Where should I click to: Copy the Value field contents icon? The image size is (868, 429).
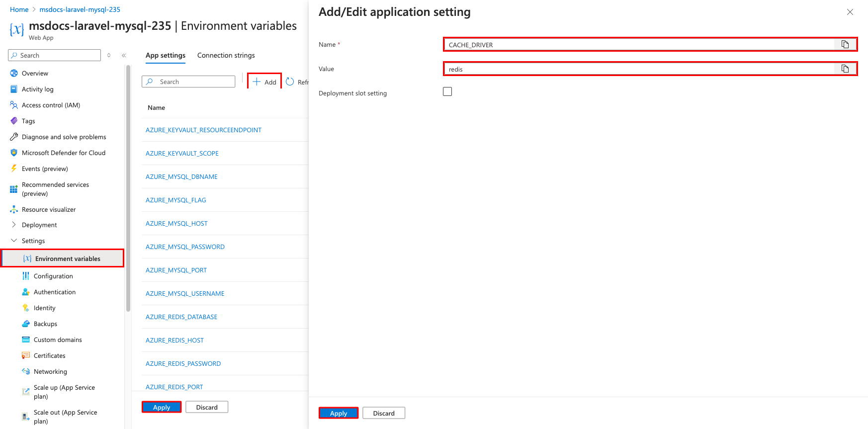(845, 69)
